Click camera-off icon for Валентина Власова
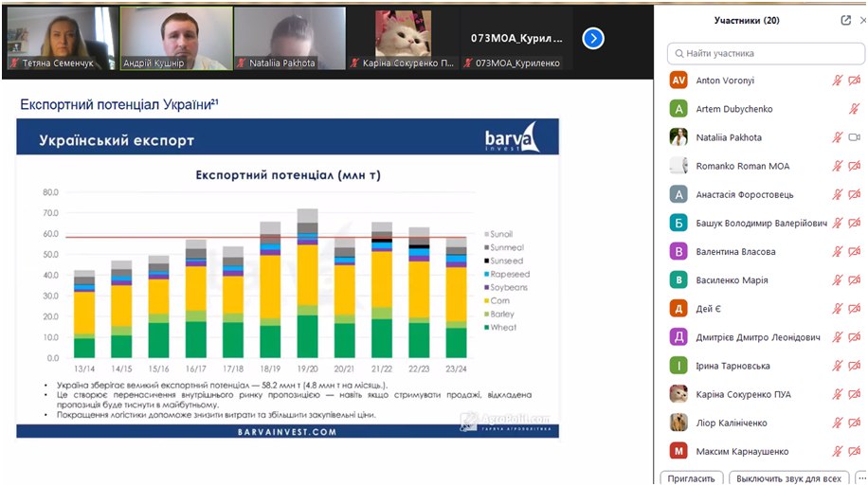Image resolution: width=868 pixels, height=486 pixels. (854, 252)
